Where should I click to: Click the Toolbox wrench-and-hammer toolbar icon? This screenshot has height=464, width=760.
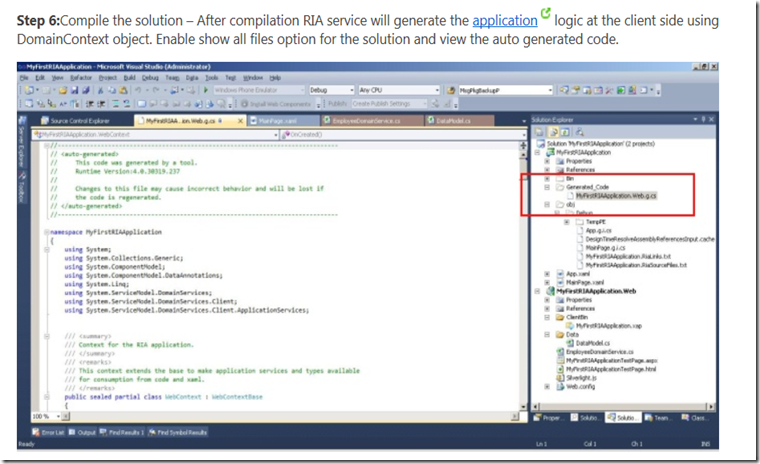[609, 90]
